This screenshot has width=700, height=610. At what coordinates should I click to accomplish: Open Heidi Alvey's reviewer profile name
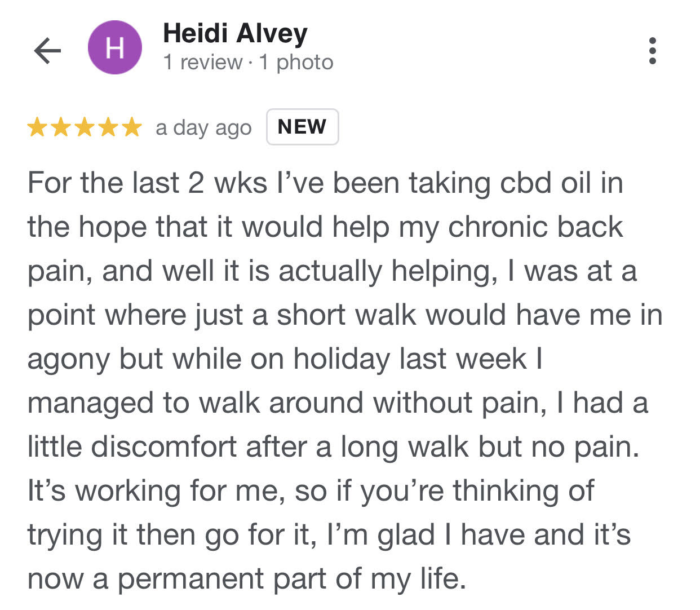coord(235,34)
